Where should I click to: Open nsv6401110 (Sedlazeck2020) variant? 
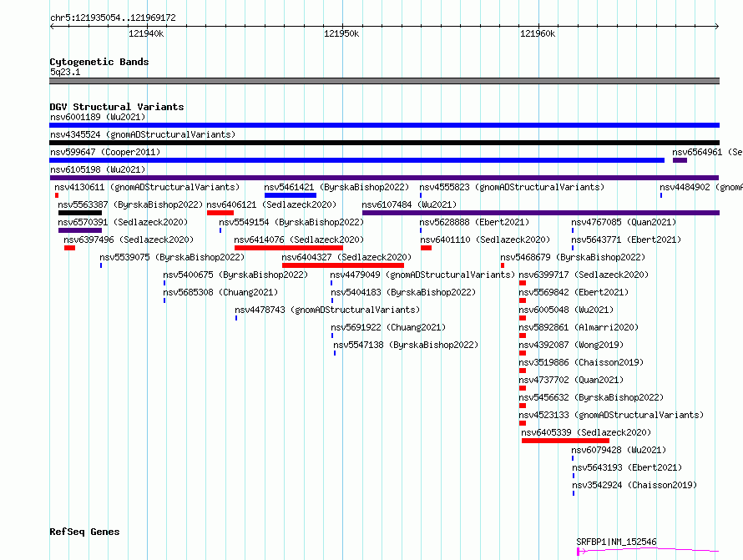click(x=485, y=240)
